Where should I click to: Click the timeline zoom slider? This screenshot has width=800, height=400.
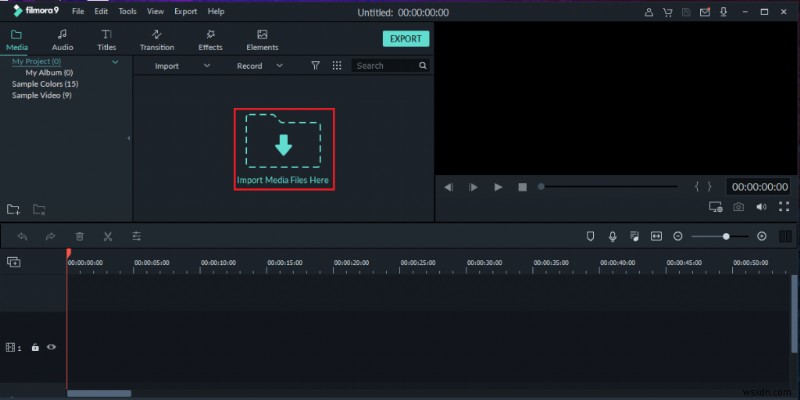click(720, 237)
